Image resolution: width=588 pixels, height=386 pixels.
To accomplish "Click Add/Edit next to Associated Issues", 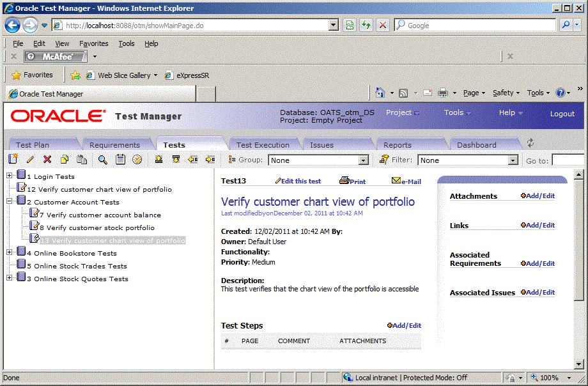I will [538, 292].
